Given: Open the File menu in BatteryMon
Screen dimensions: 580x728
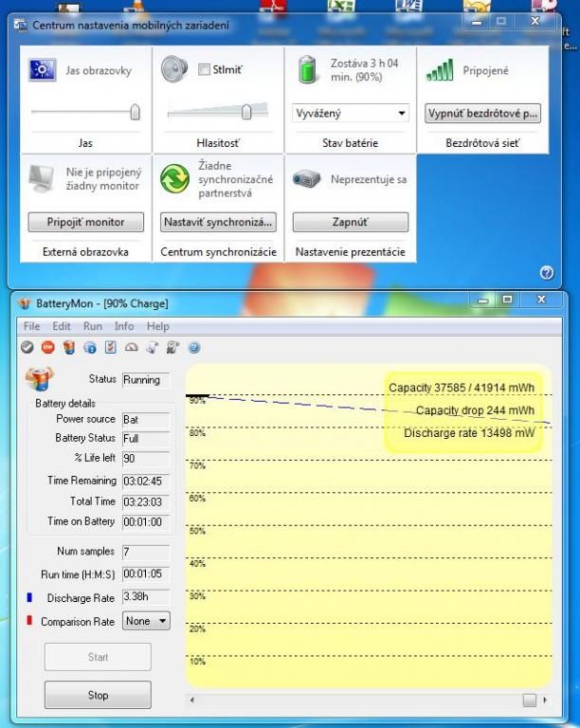Looking at the screenshot, I should [31, 326].
